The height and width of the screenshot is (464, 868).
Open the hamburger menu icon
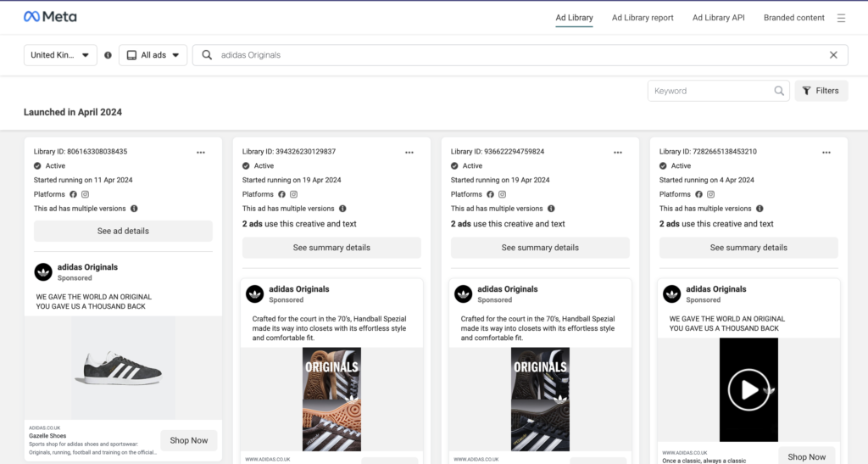[841, 18]
